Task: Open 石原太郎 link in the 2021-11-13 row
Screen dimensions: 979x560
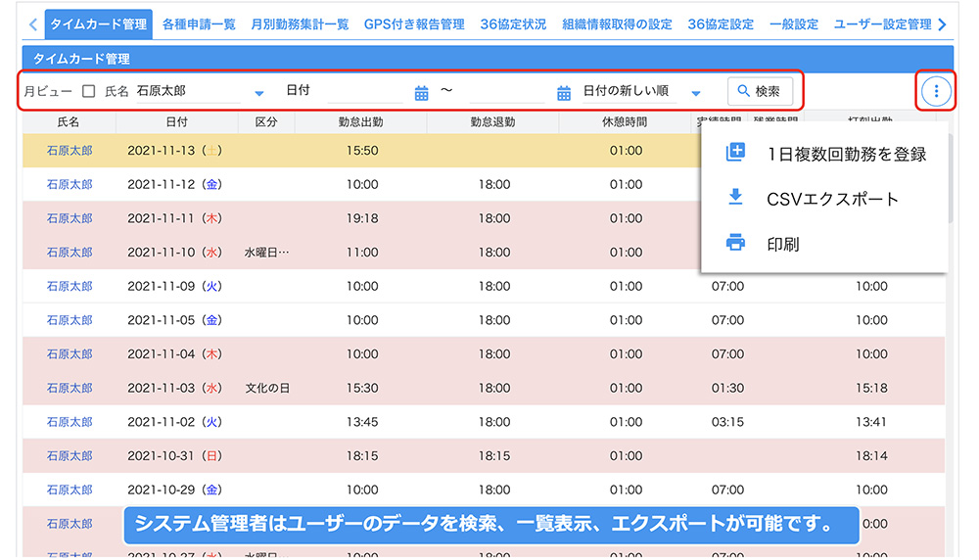Action: [70, 151]
